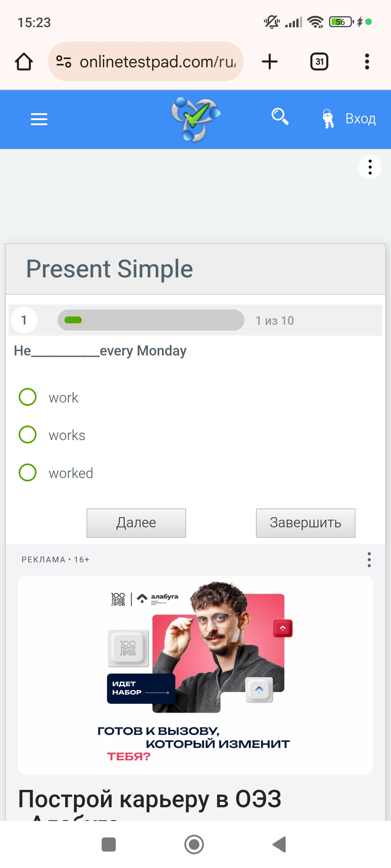Select the "worked" answer option
This screenshot has height=868, width=391.
(x=28, y=473)
